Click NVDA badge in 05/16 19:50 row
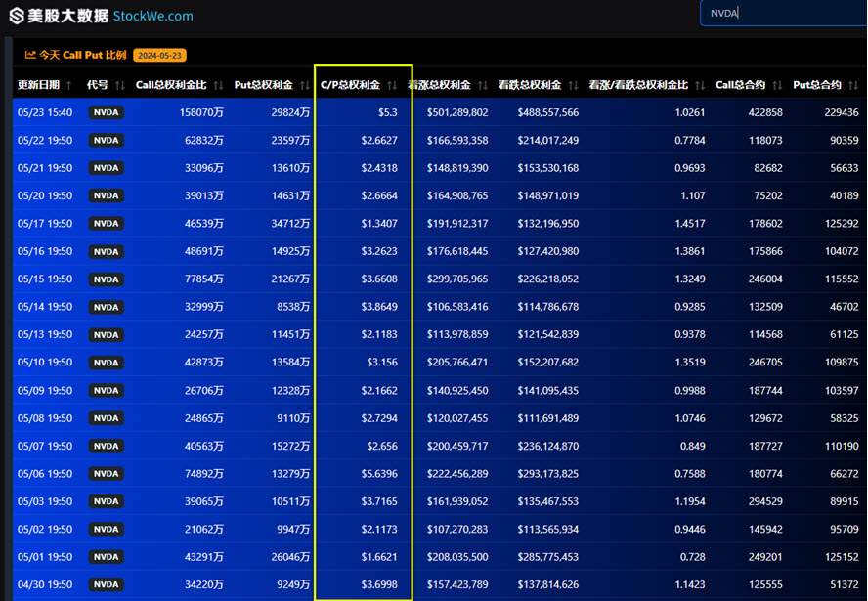Screen dimensions: 868x601 pyautogui.click(x=107, y=252)
